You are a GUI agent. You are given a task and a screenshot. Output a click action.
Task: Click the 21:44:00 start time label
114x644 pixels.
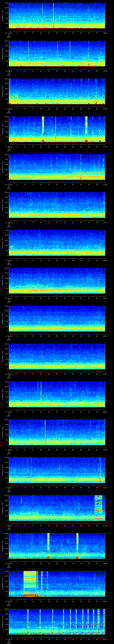pos(9,298)
